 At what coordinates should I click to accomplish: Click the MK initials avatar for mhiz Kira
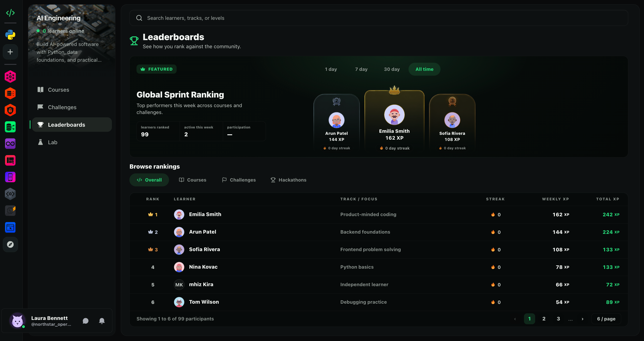click(x=179, y=285)
